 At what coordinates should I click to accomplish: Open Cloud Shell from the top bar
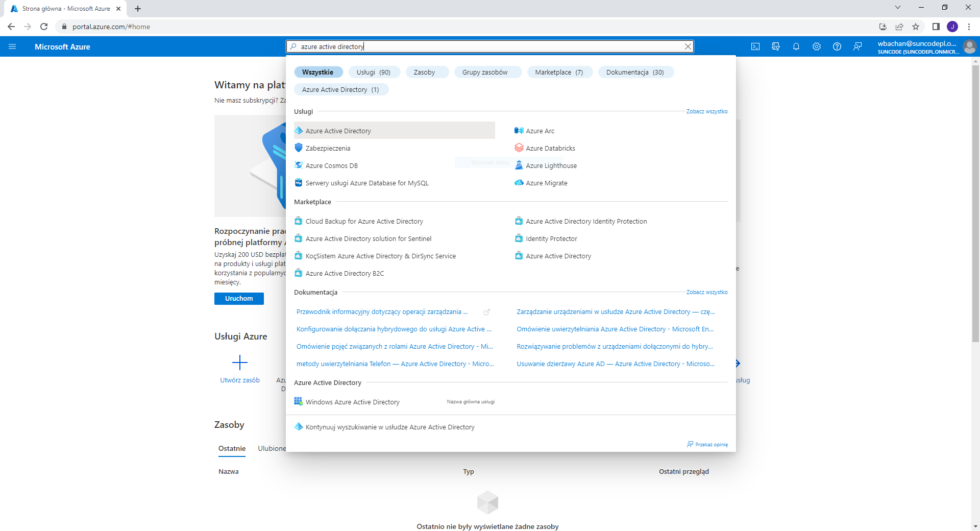coord(755,46)
